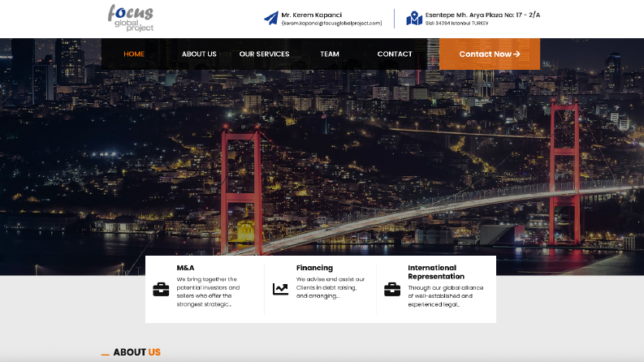Click description about global alliance
The image size is (644, 362).
point(446,296)
